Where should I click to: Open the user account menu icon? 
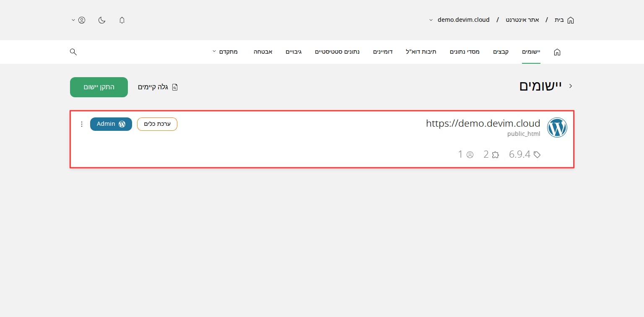coord(82,20)
